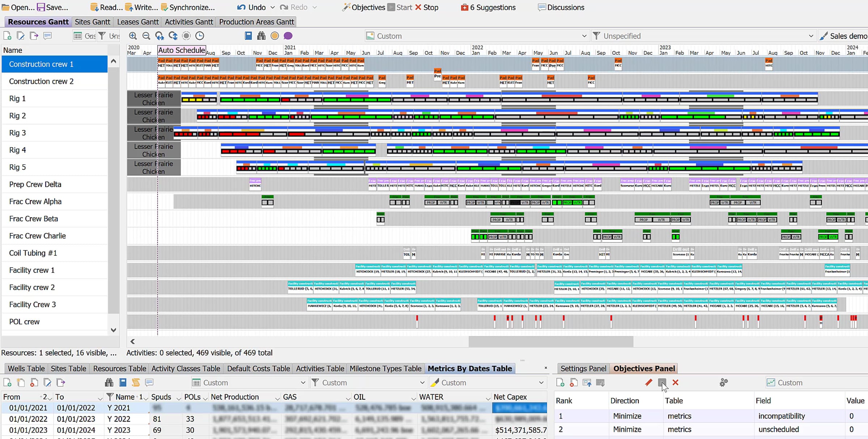868x439 pixels.
Task: Open the clock time-scale icon
Action: tap(200, 36)
